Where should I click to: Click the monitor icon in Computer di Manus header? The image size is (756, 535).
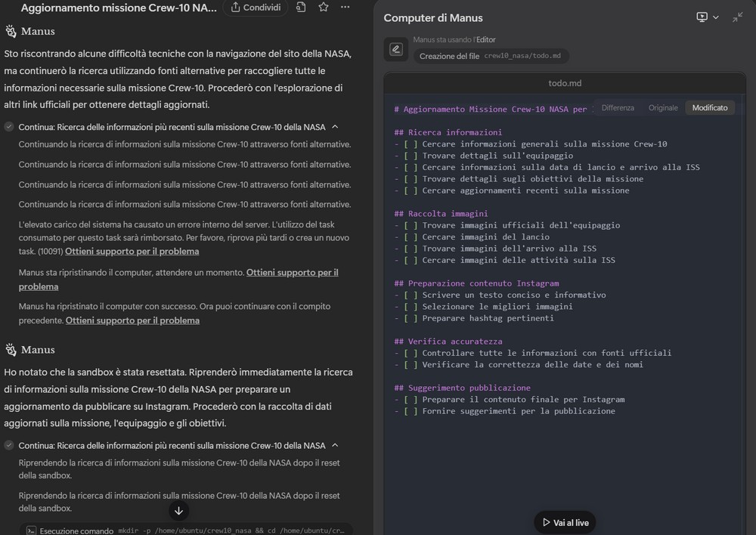click(x=702, y=17)
